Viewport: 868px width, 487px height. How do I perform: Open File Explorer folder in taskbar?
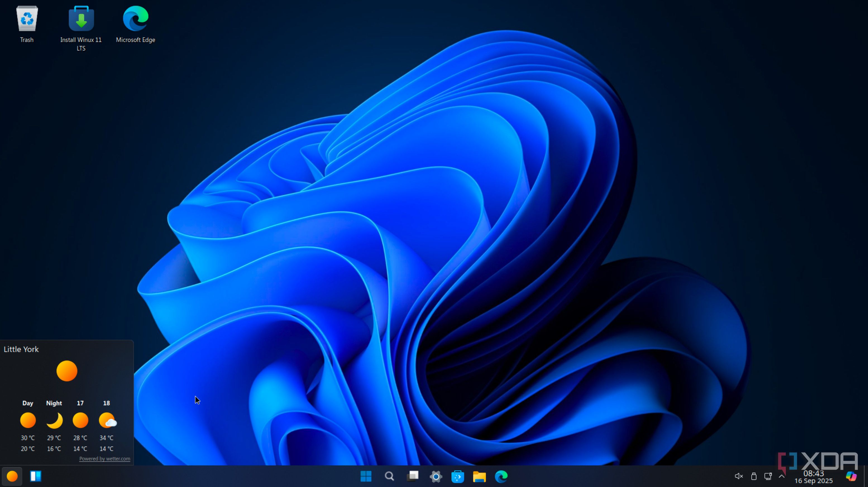[479, 476]
